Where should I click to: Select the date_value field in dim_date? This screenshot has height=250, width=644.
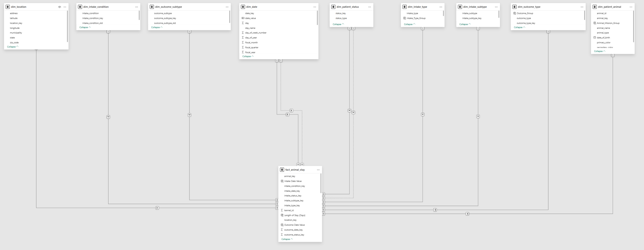point(250,18)
